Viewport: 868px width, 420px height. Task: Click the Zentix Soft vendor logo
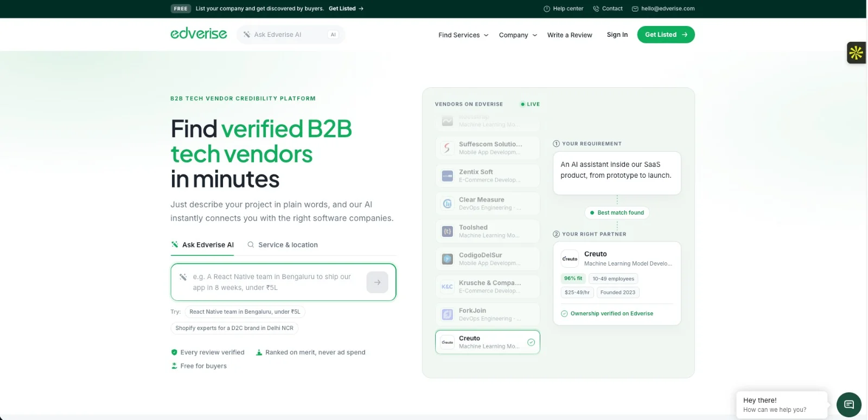[447, 176]
